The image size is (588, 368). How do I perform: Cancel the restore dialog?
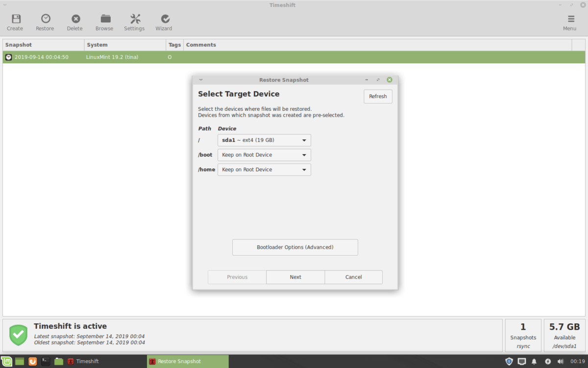click(x=353, y=277)
